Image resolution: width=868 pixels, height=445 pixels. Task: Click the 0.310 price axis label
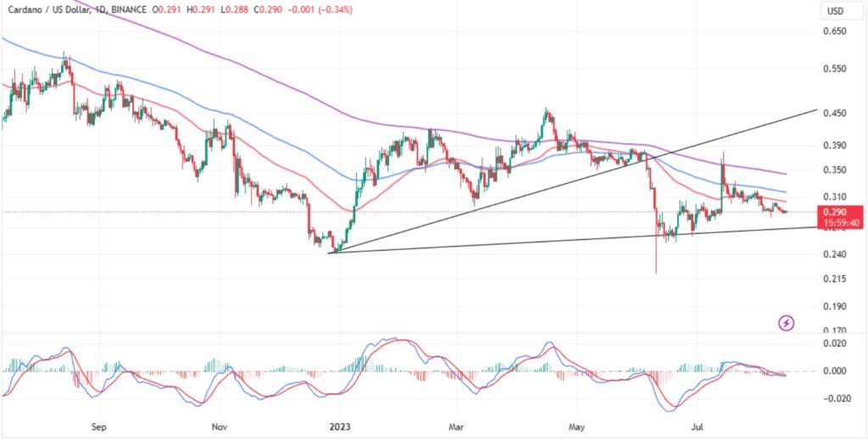[837, 197]
